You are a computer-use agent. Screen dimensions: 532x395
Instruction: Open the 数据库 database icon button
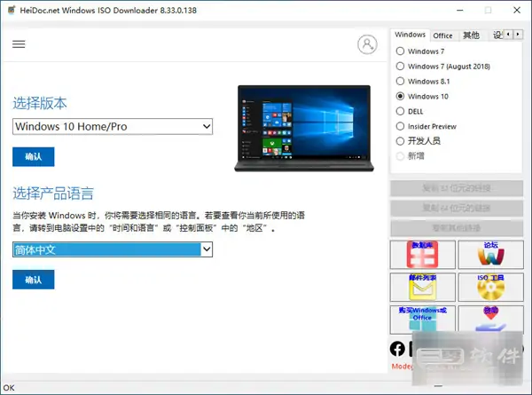click(423, 255)
